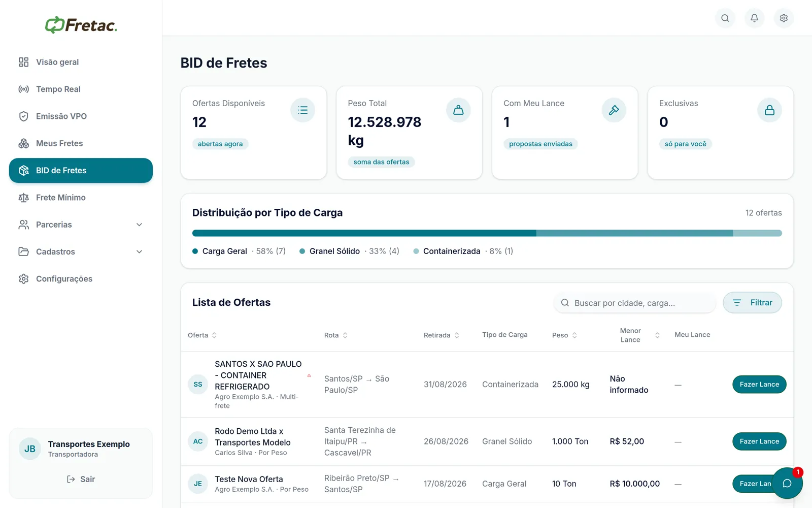This screenshot has width=812, height=508.
Task: Go to Tempo Real page
Action: pos(81,89)
